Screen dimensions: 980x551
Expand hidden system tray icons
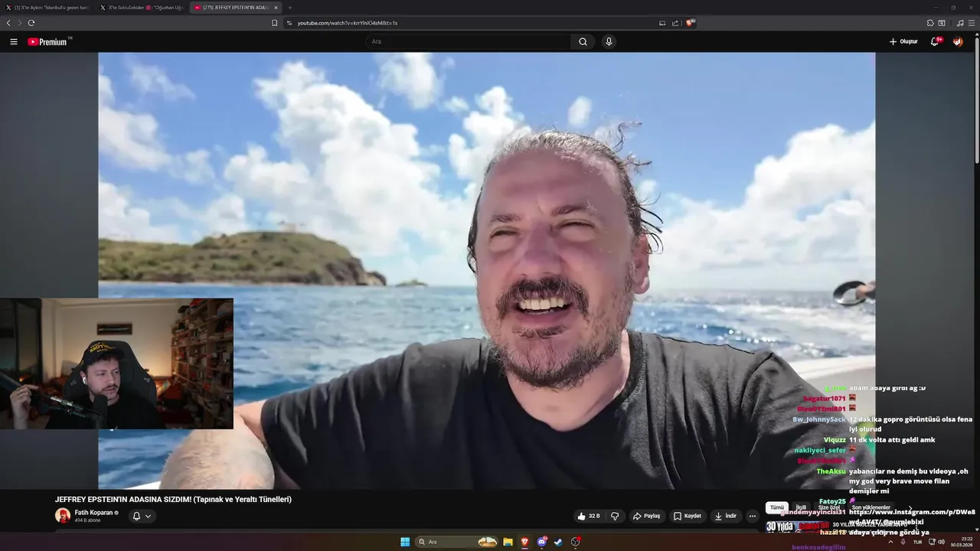coord(890,542)
